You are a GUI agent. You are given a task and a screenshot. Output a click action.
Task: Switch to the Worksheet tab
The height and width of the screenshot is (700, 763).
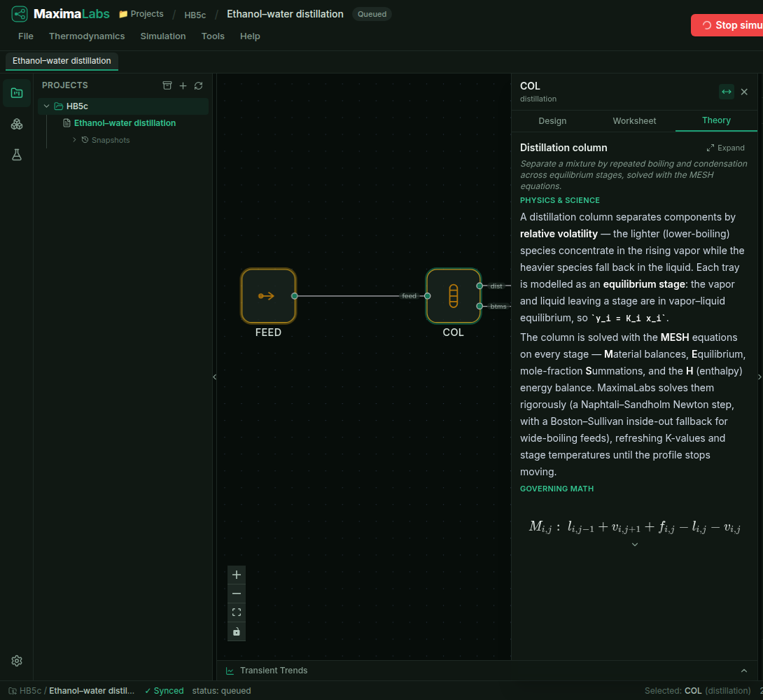click(x=634, y=120)
